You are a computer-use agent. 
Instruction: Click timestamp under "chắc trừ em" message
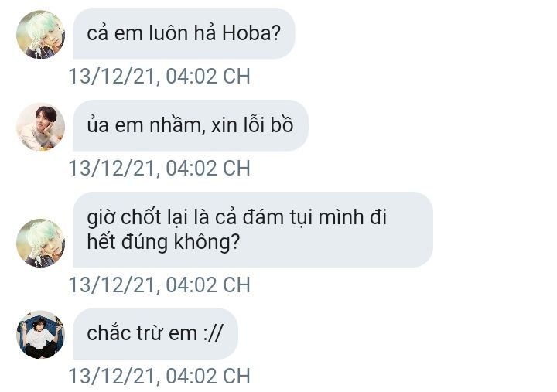coord(159,376)
